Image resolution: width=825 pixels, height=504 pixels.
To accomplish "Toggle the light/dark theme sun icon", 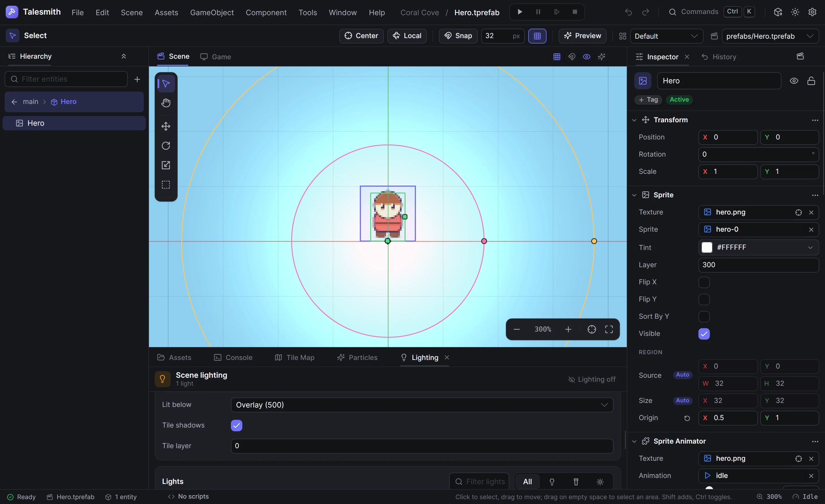I will tap(795, 12).
